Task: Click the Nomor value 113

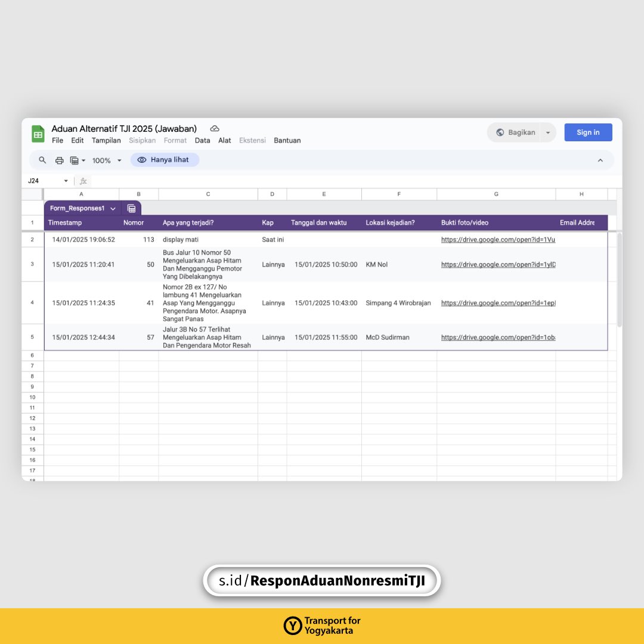Action: pos(138,240)
